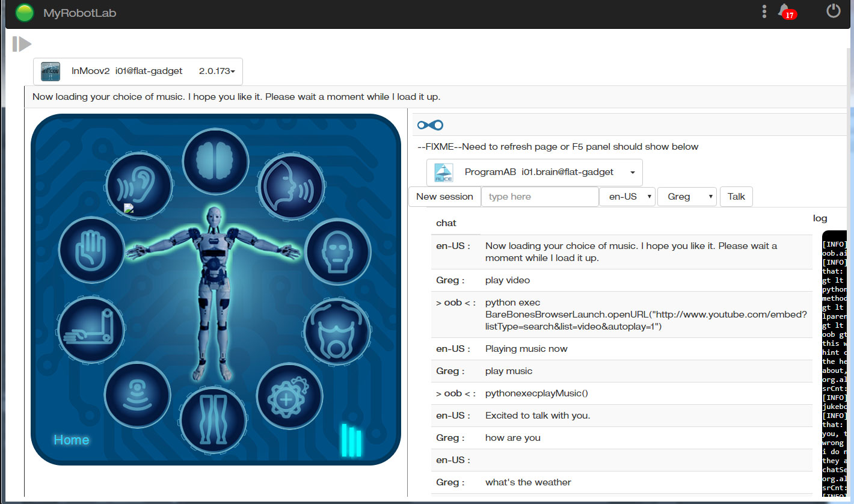The height and width of the screenshot is (504, 854).
Task: Open the Greg user dropdown
Action: pos(687,197)
